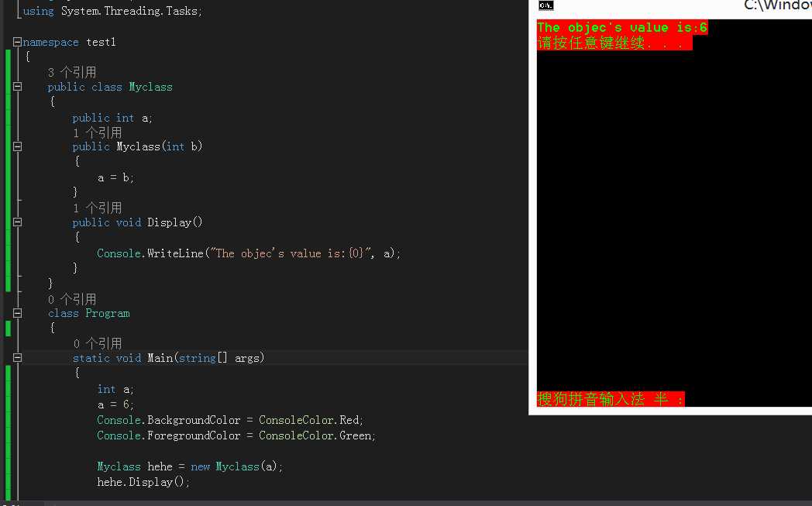The height and width of the screenshot is (506, 812).
Task: Select the Console.BackgroundColor assignment line
Action: click(230, 420)
